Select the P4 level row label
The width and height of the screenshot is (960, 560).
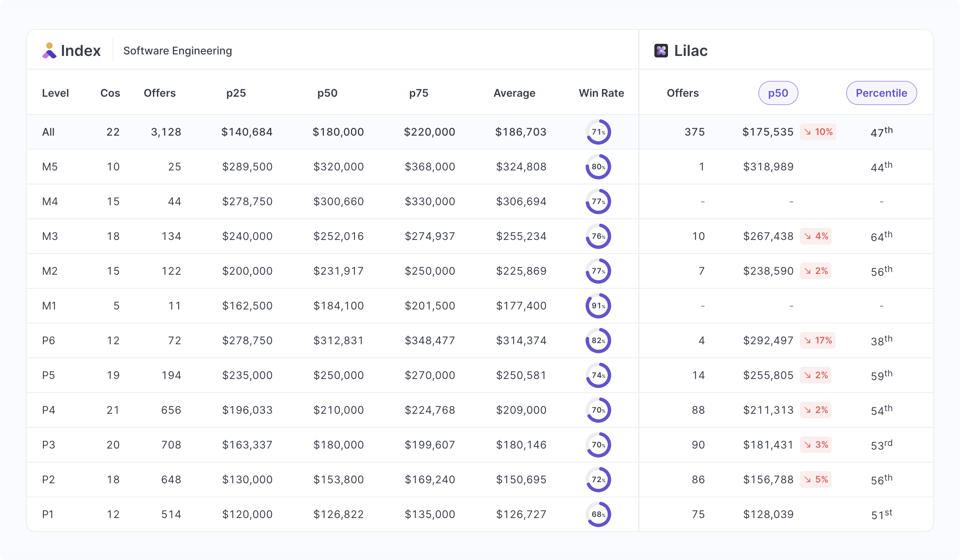coord(48,410)
